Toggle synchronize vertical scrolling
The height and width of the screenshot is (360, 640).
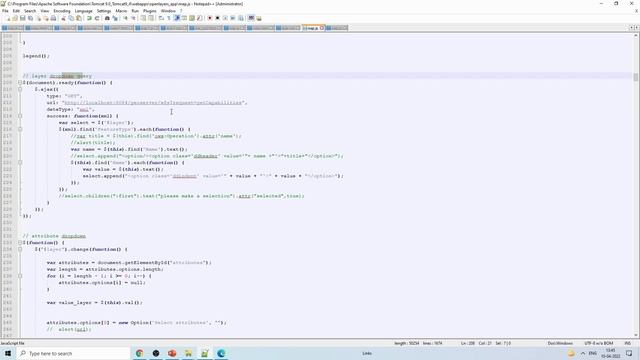(142, 18)
